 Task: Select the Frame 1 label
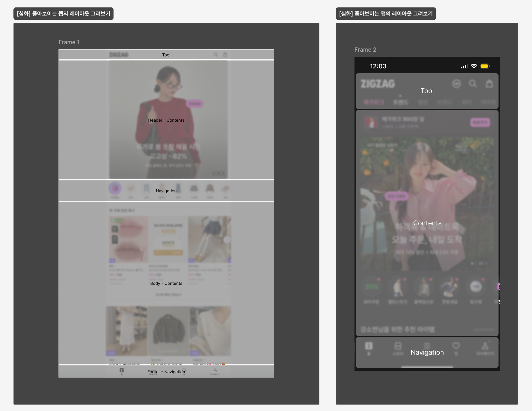(69, 42)
